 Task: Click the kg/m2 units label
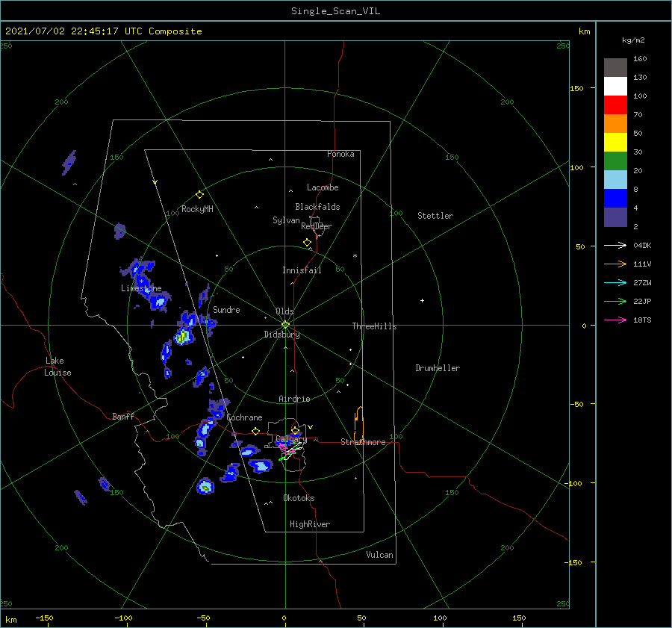[x=633, y=40]
